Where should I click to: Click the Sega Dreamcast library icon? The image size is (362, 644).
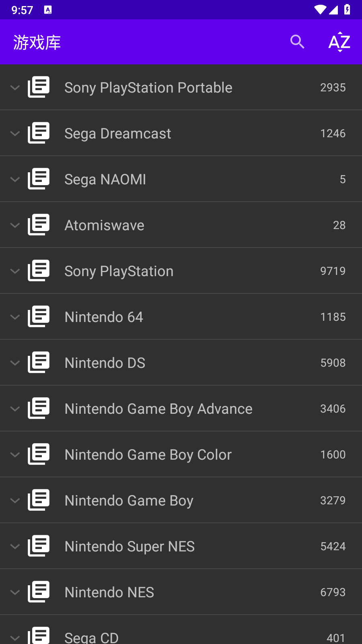[x=39, y=133]
